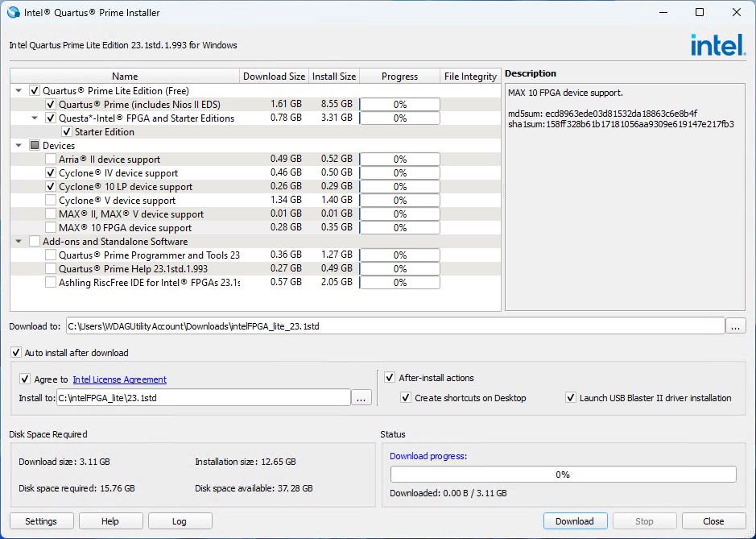
Task: Collapse Add-ons and Standalone Software group
Action: tap(19, 241)
